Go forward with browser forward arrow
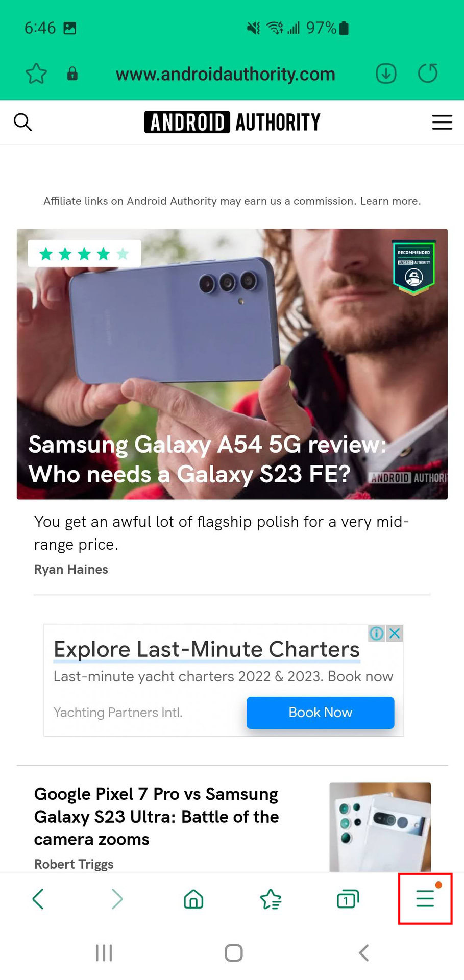The image size is (464, 980). (117, 899)
